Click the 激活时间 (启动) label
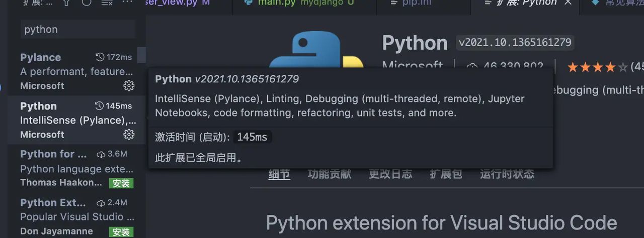Image resolution: width=644 pixels, height=238 pixels. click(193, 137)
